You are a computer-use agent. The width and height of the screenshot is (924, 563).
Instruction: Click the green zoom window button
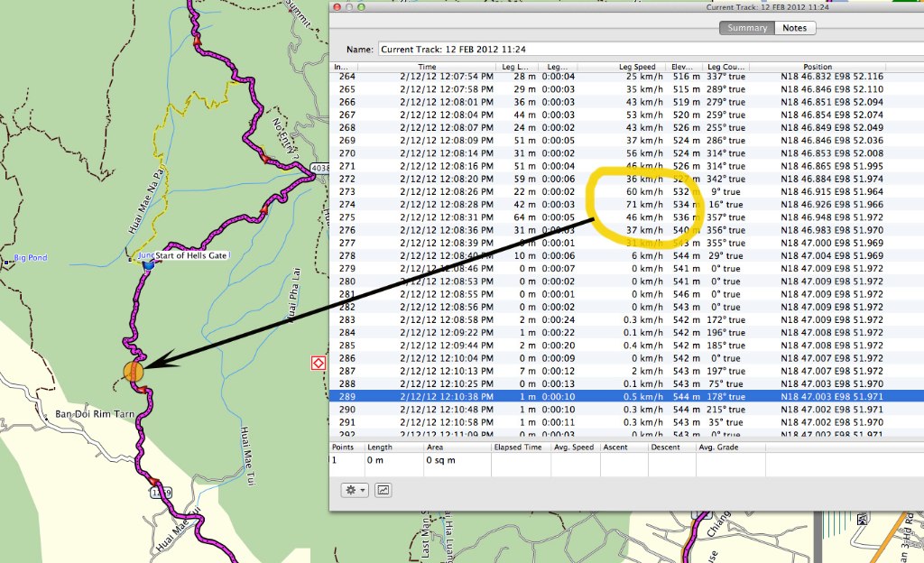pyautogui.click(x=362, y=7)
